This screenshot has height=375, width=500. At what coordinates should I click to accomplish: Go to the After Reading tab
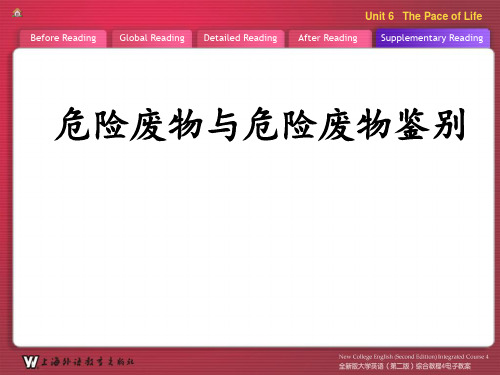[x=328, y=38]
